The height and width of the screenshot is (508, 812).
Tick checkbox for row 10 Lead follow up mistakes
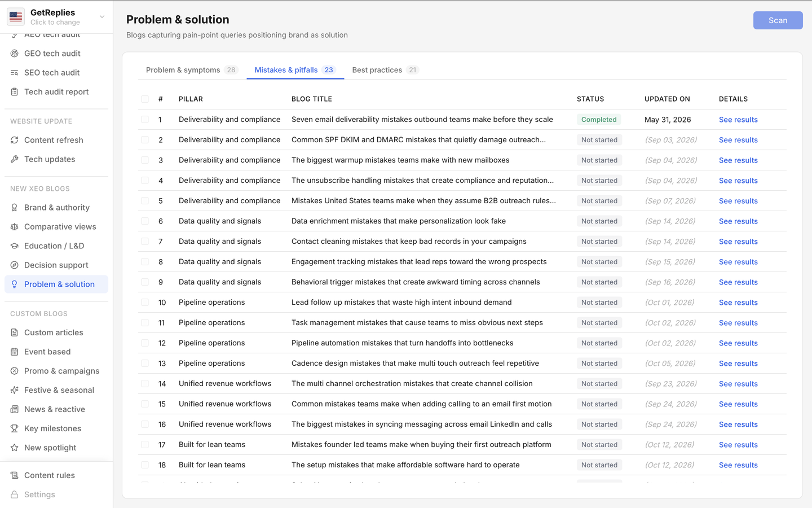click(145, 303)
